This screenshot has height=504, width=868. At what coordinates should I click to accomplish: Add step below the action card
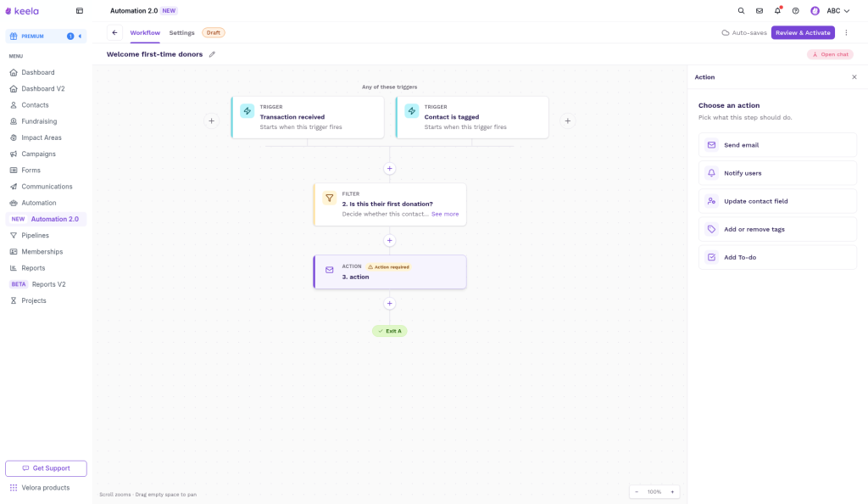pyautogui.click(x=390, y=304)
